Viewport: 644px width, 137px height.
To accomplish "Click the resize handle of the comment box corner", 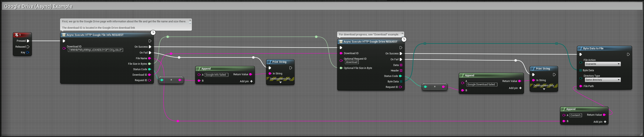I will click(641, 134).
